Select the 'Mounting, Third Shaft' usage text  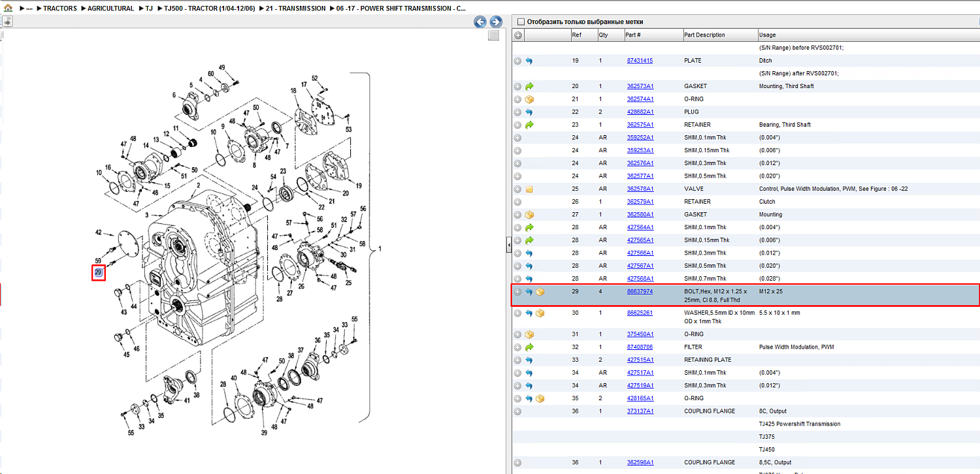tap(787, 86)
